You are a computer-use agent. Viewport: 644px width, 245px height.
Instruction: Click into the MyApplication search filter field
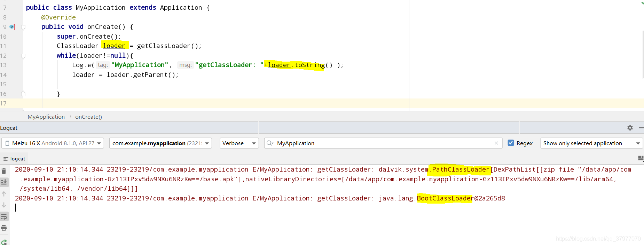383,143
